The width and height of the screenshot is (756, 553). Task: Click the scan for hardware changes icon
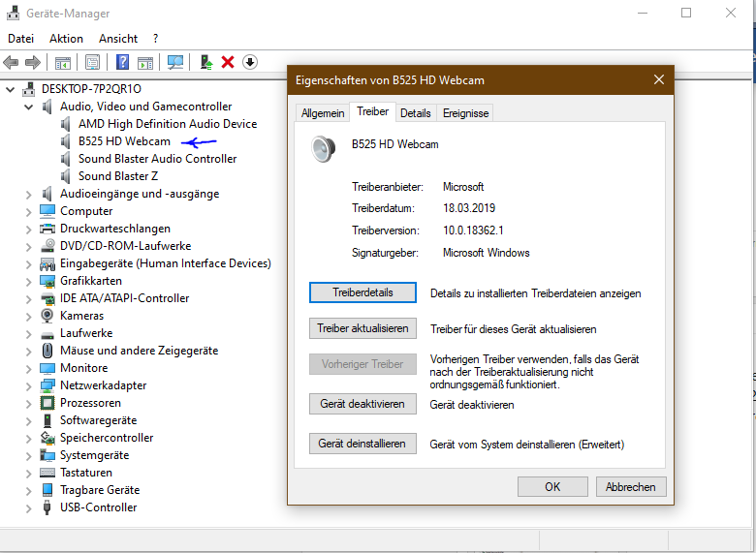[175, 62]
